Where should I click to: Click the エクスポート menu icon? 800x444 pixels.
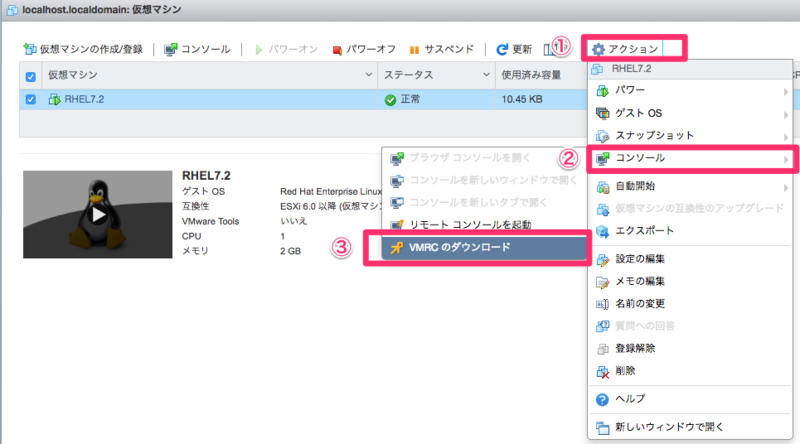(x=602, y=232)
